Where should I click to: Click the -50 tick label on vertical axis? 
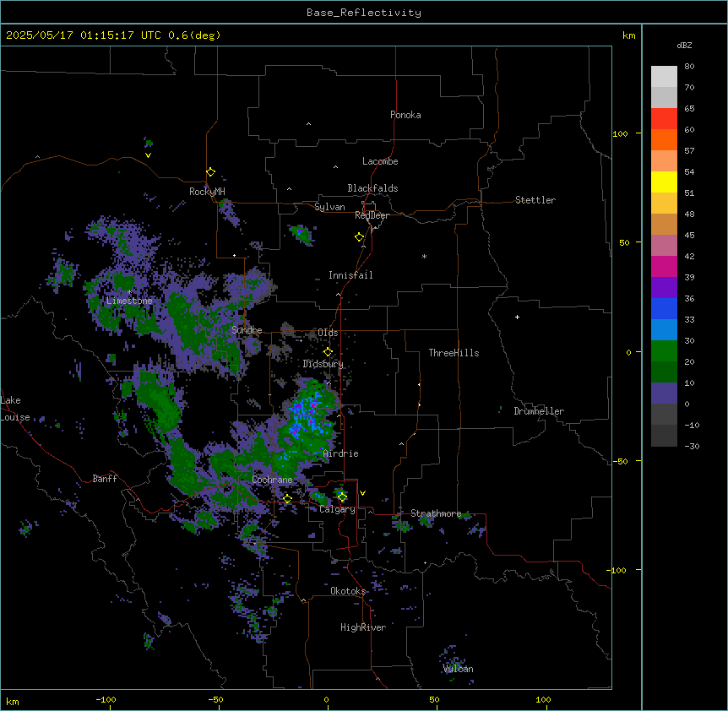(x=620, y=461)
